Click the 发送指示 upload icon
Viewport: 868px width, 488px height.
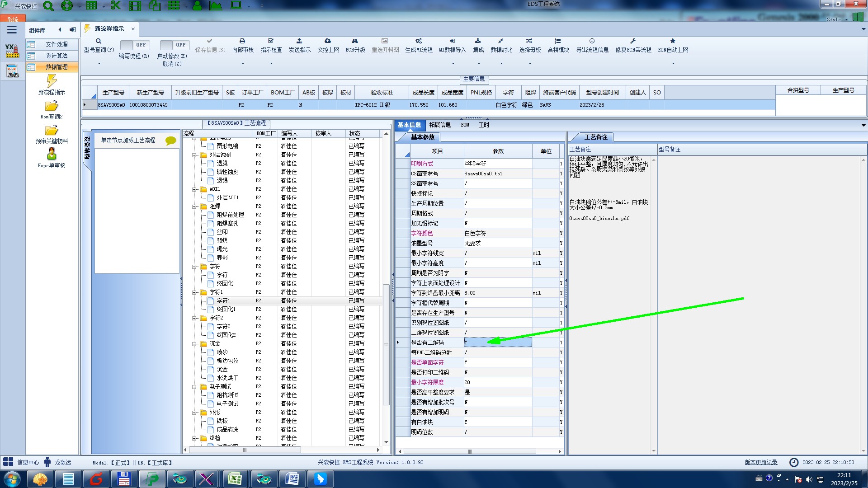(x=299, y=41)
